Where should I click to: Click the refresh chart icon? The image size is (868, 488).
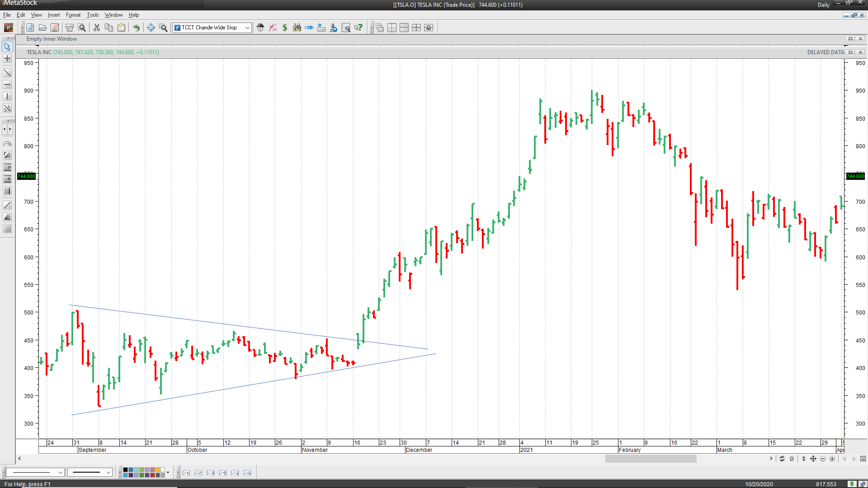[782, 459]
